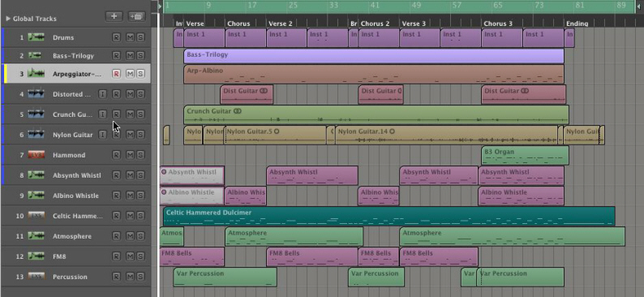The height and width of the screenshot is (297, 644).
Task: Solo the Celtic Hammered track
Action: point(140,216)
